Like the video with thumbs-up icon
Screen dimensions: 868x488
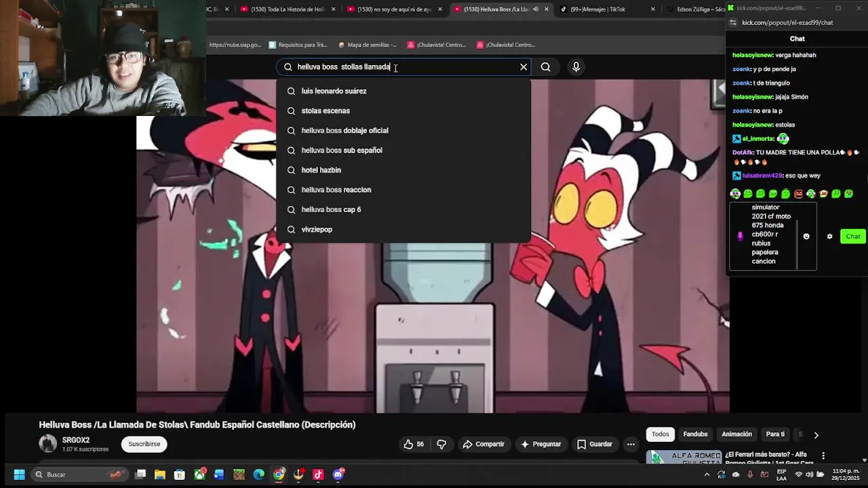(x=414, y=444)
